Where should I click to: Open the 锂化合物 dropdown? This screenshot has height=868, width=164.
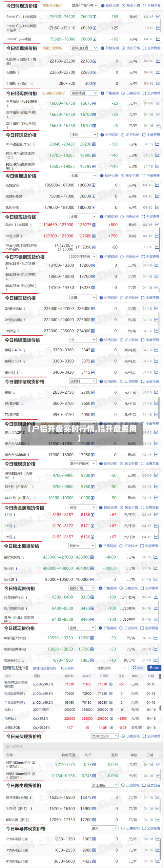[112, 668]
